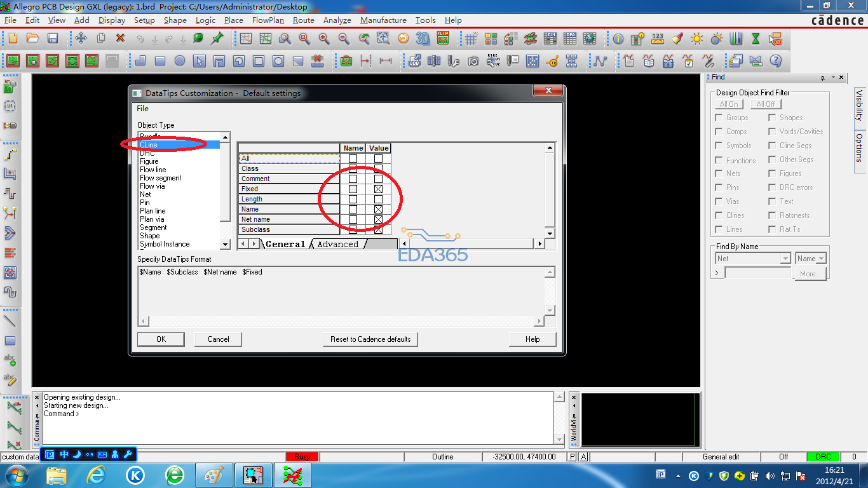Open the Manufacture menu

[x=383, y=20]
